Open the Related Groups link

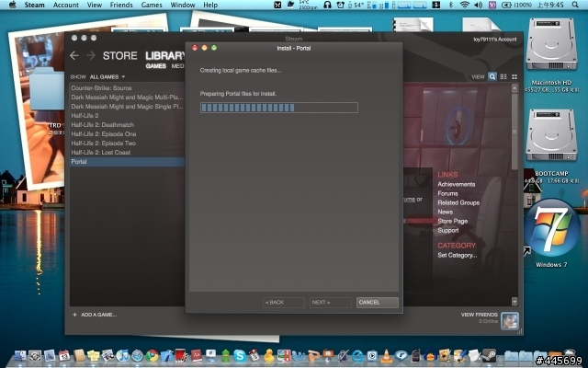pos(458,202)
